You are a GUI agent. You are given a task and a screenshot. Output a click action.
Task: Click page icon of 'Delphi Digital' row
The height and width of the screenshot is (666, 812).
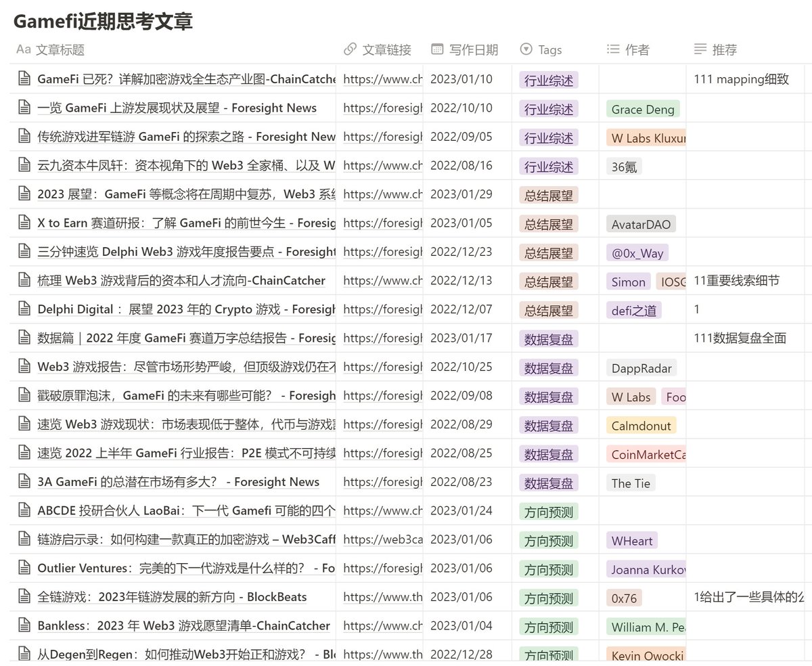pos(24,309)
